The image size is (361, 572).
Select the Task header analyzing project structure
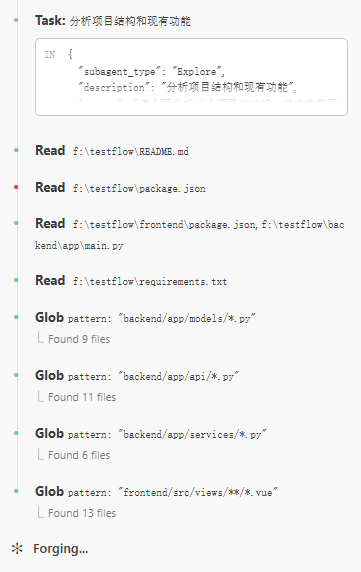pyautogui.click(x=113, y=20)
